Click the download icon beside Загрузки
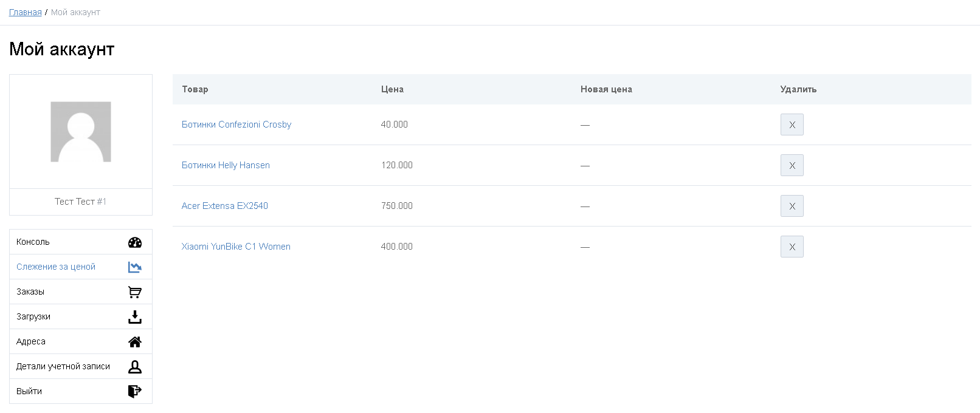Viewport: 980px width, 413px height. [x=135, y=317]
